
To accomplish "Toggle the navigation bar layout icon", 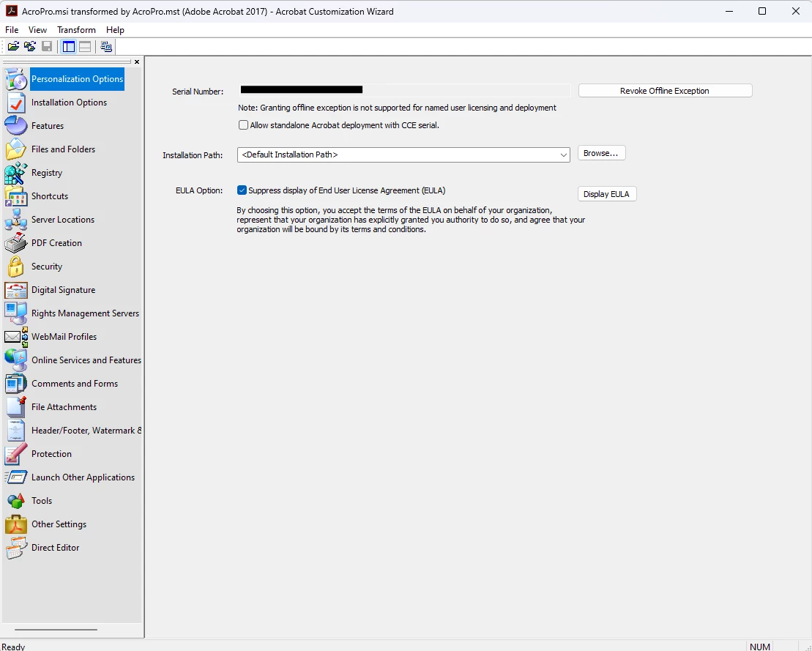I will pos(68,47).
